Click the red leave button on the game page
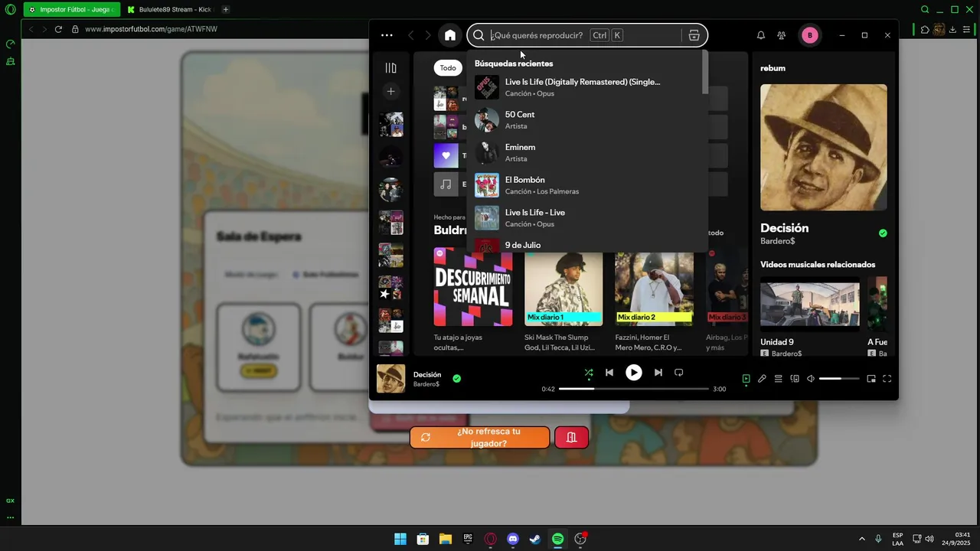Viewport: 980px width, 551px height. (x=571, y=437)
